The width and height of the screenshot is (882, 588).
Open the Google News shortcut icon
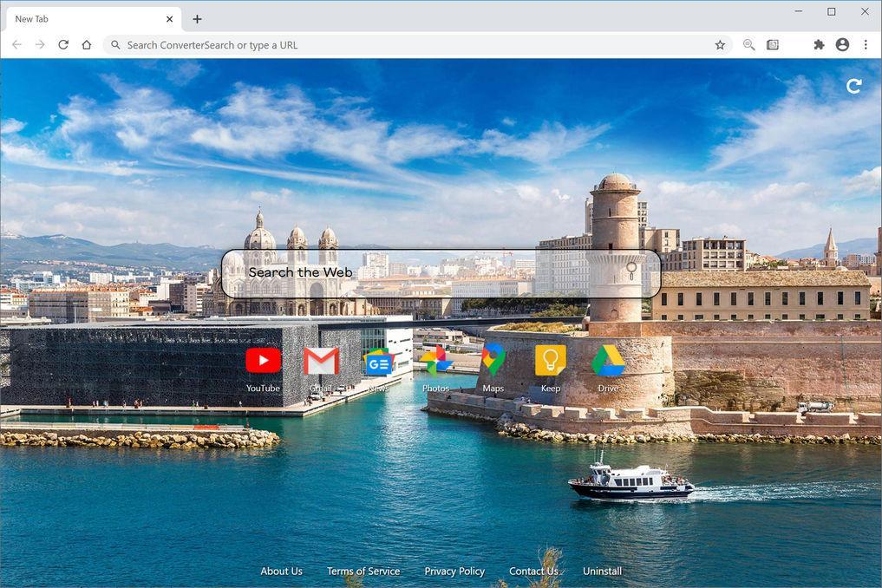point(379,362)
